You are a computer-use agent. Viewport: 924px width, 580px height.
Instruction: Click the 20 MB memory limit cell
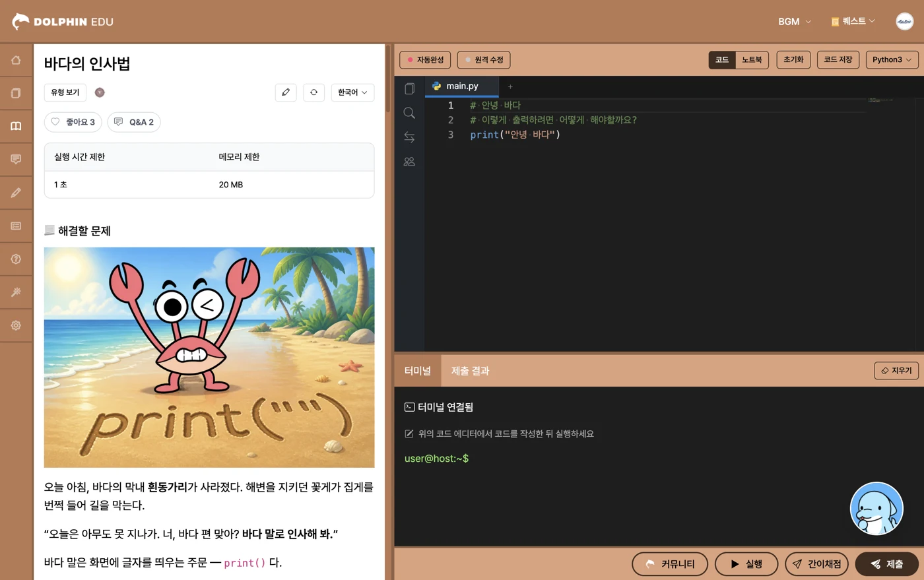231,185
